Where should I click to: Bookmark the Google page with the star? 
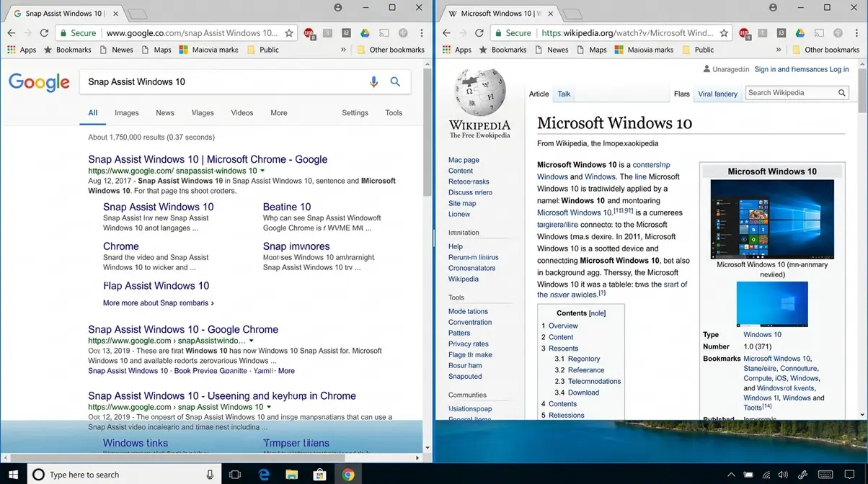point(289,33)
